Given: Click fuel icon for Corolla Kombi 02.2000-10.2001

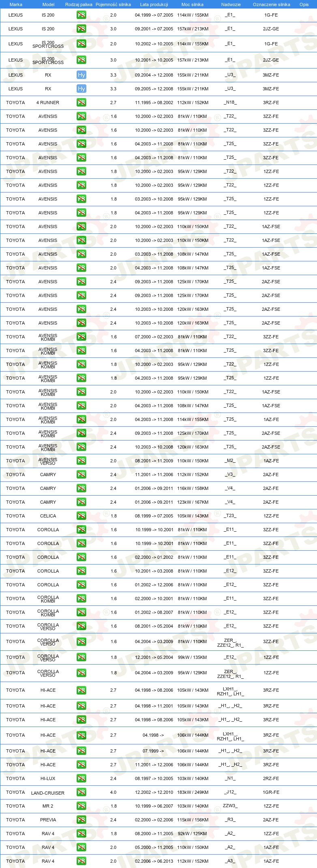Looking at the screenshot, I should [81, 599].
